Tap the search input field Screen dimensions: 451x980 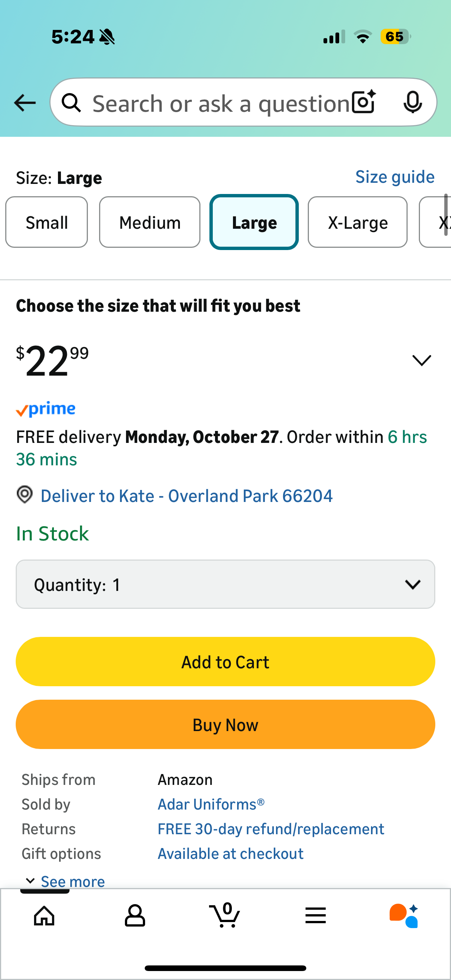[x=221, y=103]
